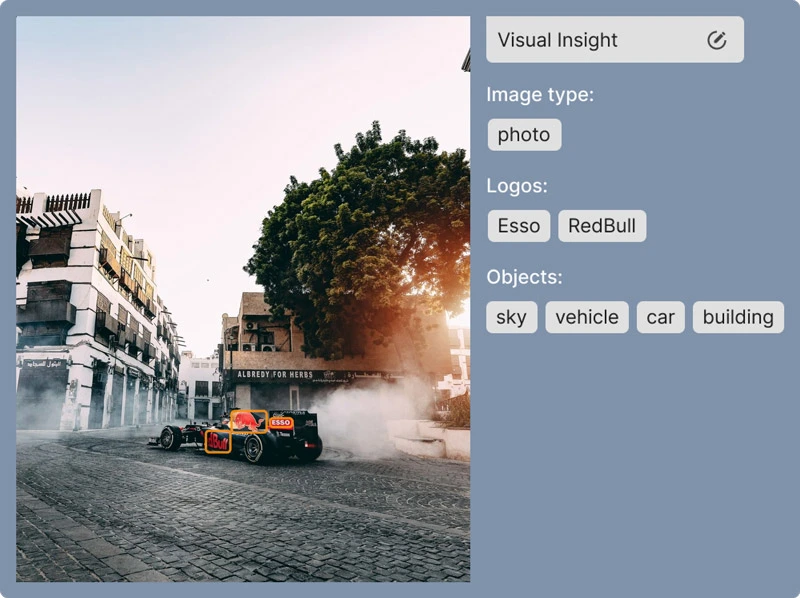Click the Image type: label
The width and height of the screenshot is (800, 598).
pyautogui.click(x=540, y=94)
